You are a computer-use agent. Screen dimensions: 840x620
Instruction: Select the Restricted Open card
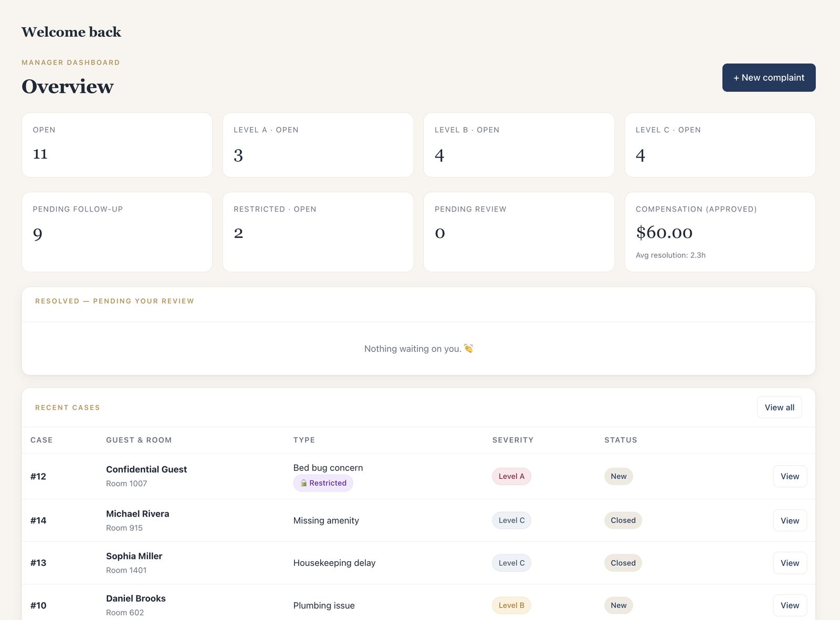pos(318,232)
